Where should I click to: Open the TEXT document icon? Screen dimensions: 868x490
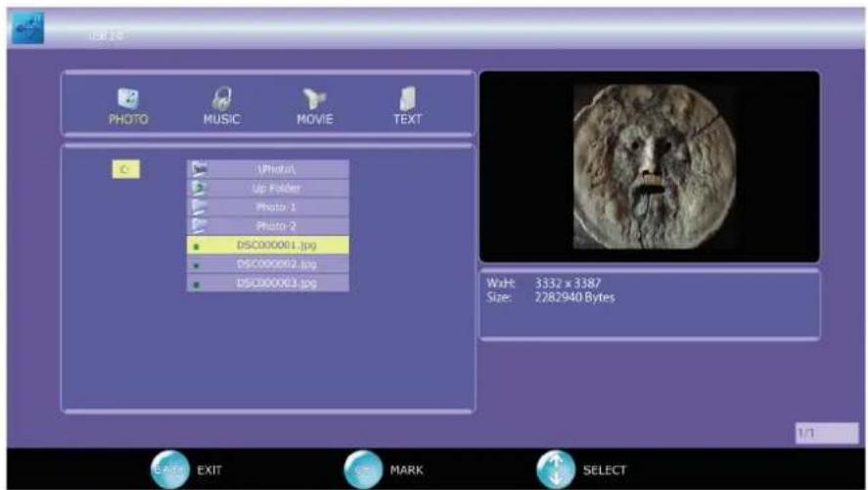407,99
